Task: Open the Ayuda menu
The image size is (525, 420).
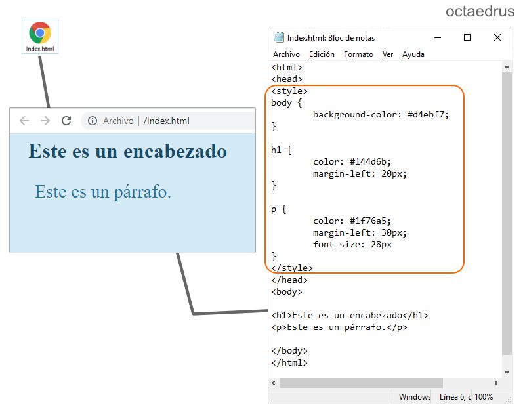Action: tap(413, 54)
